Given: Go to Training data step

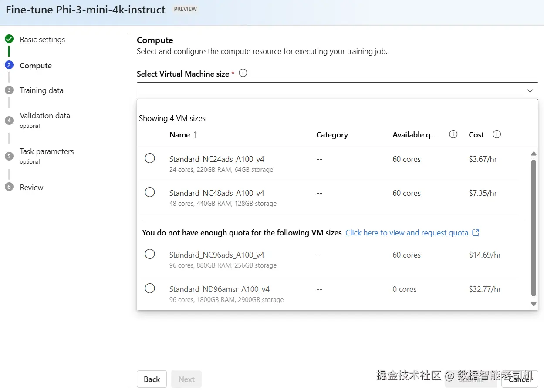Looking at the screenshot, I should pyautogui.click(x=42, y=90).
